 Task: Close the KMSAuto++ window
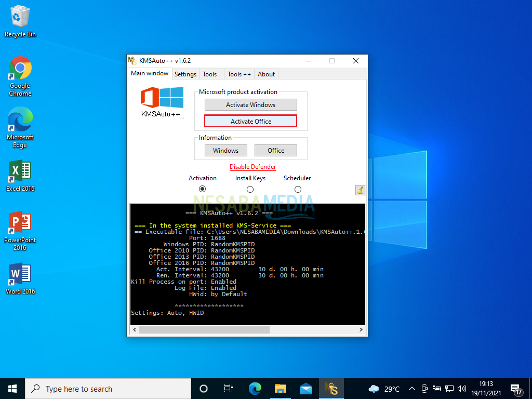click(x=355, y=61)
